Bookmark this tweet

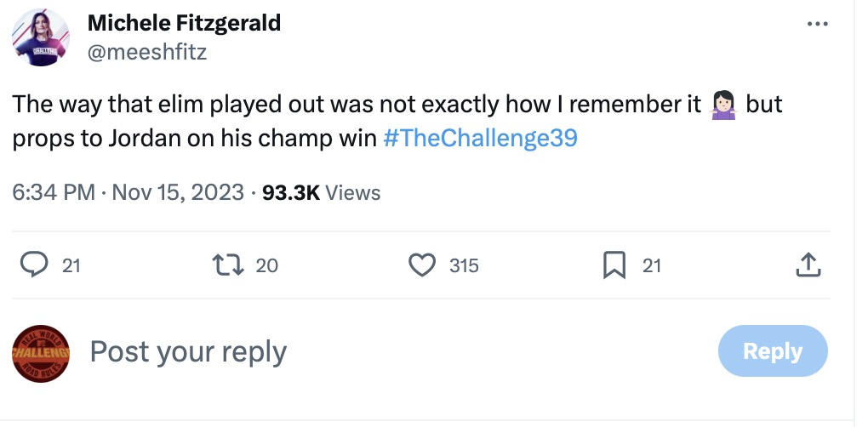coord(614,265)
